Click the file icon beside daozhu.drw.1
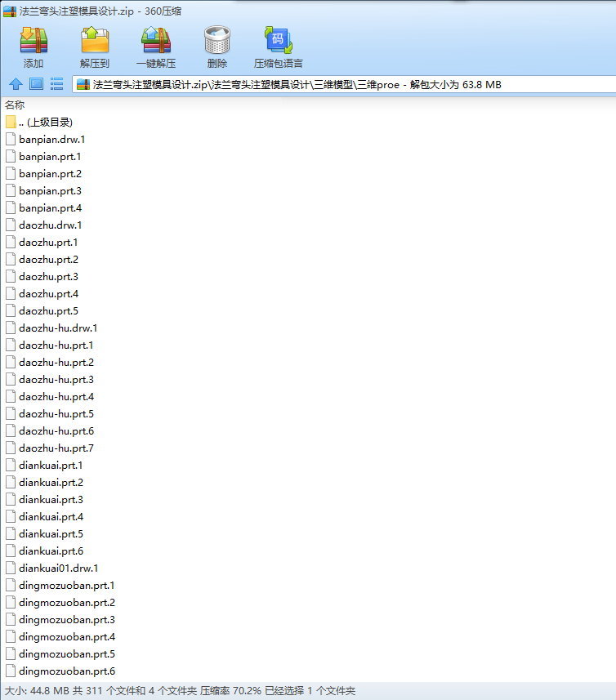The image size is (616, 700). 11,225
